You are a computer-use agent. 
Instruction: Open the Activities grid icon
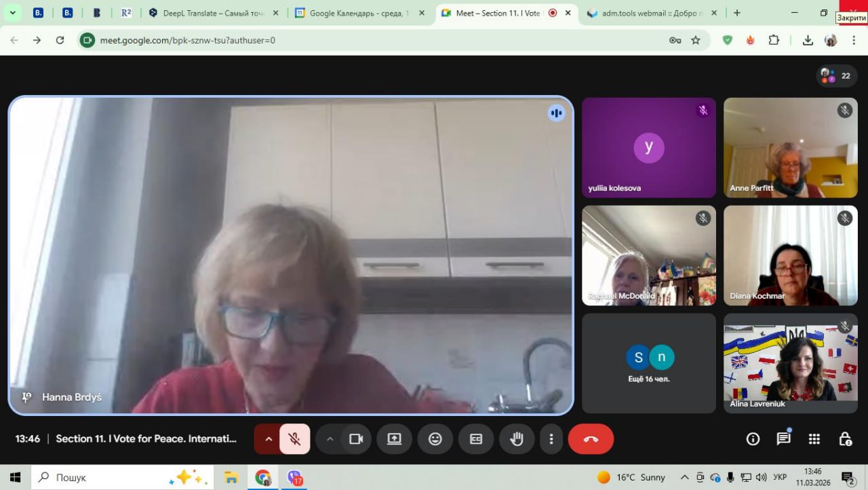point(814,439)
